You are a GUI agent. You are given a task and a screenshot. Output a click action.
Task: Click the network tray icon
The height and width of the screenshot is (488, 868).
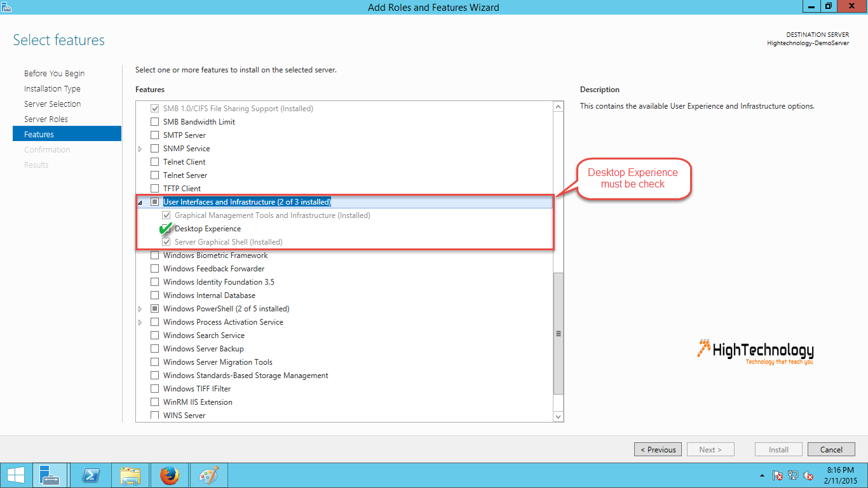pos(793,475)
